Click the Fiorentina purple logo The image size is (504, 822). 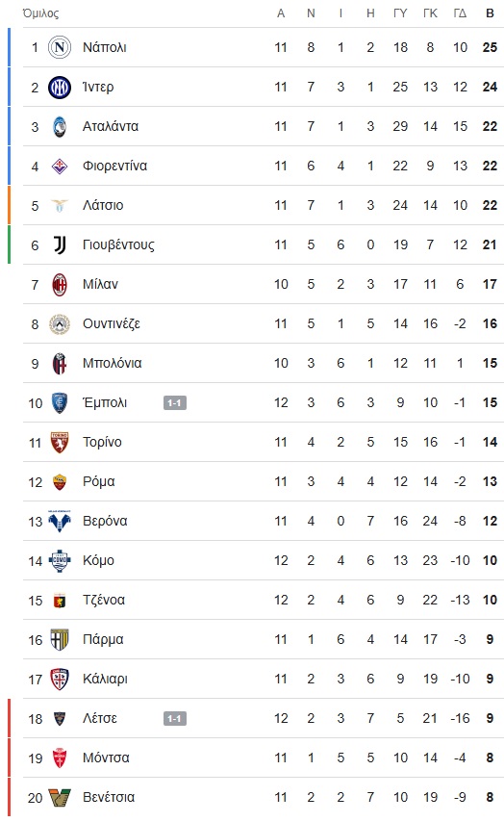(x=60, y=167)
